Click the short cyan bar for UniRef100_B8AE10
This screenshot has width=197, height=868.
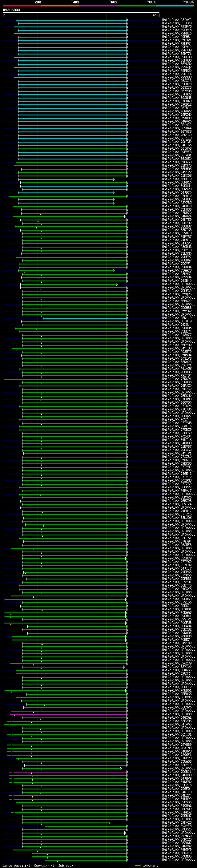(66, 179)
